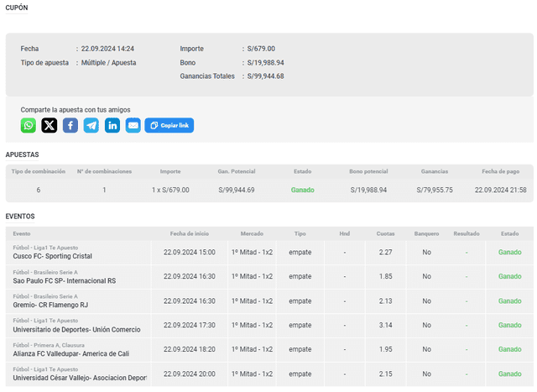This screenshot has height=392, width=537.
Task: Click the Mercado column header
Action: (252, 233)
